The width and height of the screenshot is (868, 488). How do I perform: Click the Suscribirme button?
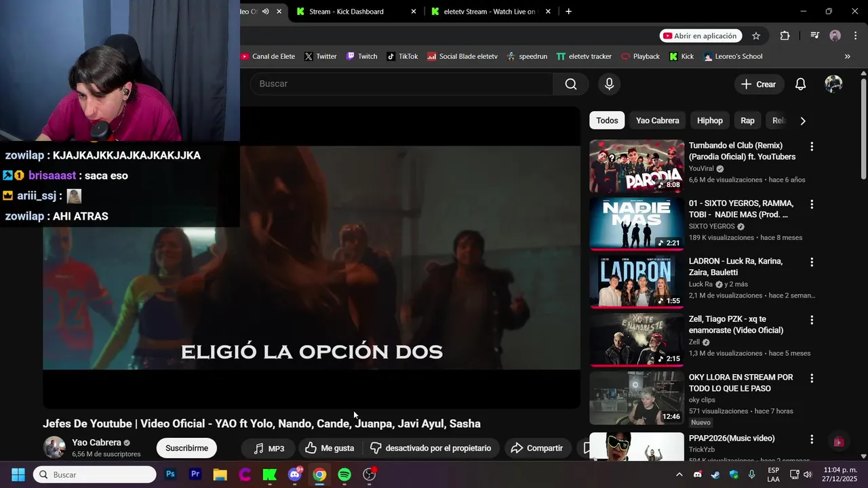click(186, 448)
